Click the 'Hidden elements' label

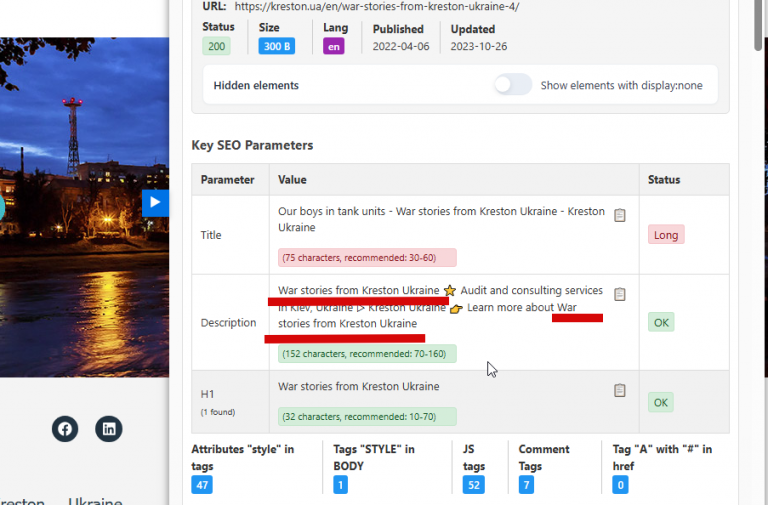pyautogui.click(x=256, y=85)
